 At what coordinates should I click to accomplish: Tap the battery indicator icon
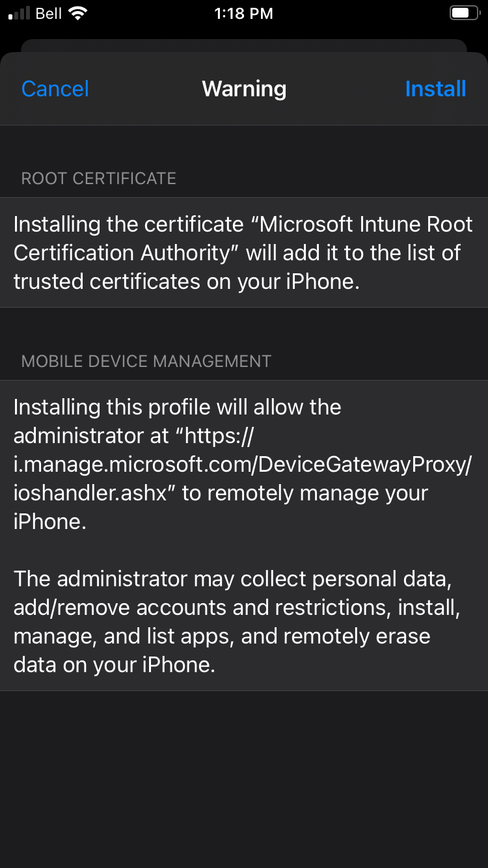point(463,14)
